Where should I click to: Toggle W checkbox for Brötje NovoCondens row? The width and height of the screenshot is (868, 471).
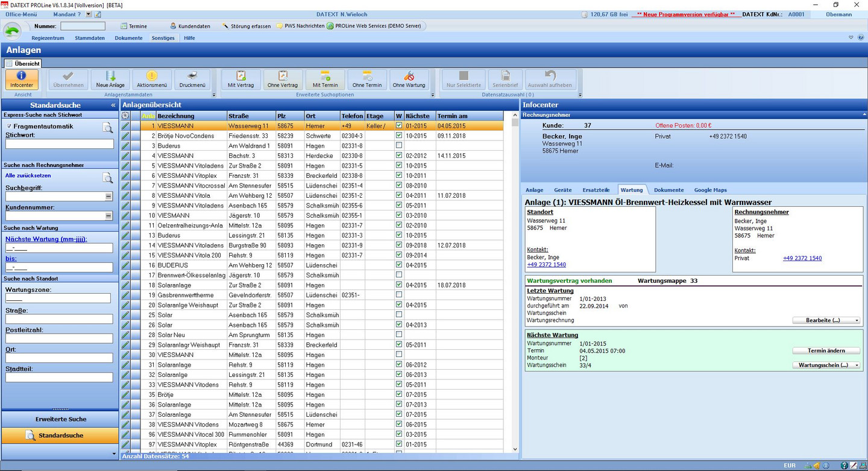(398, 136)
